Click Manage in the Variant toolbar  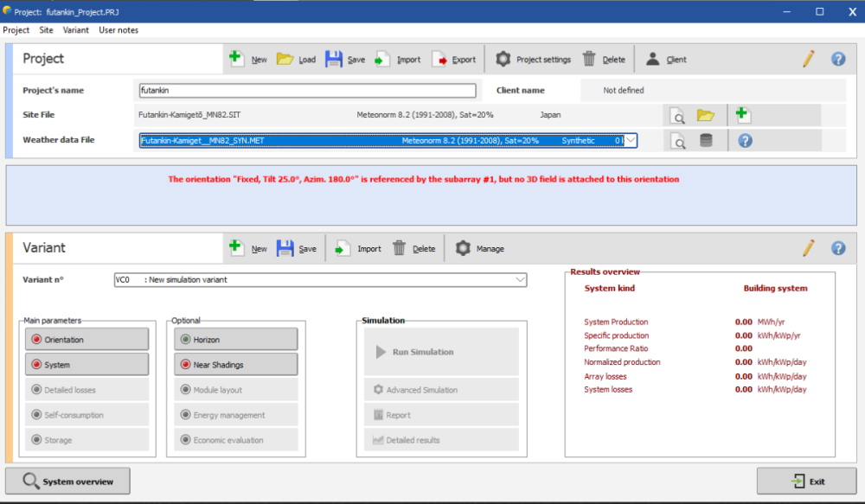point(480,249)
